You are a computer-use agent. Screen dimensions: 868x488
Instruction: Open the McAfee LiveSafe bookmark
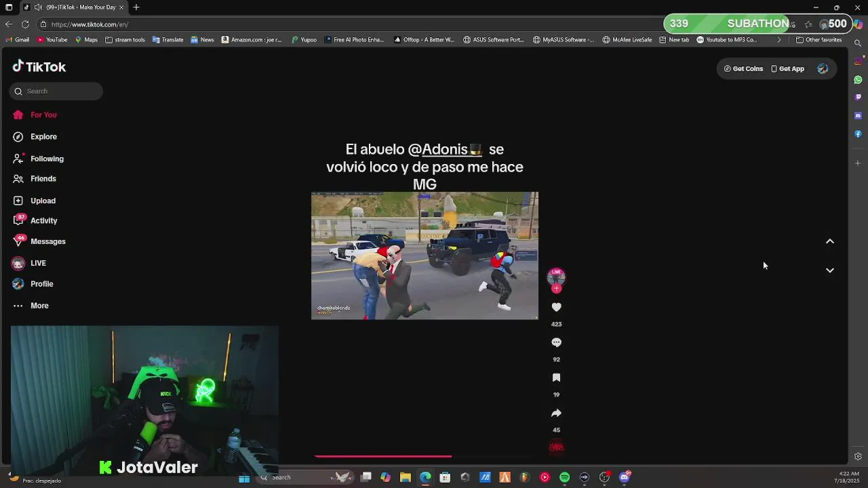(627, 40)
